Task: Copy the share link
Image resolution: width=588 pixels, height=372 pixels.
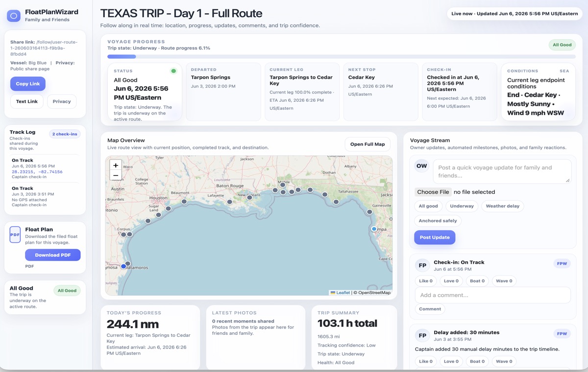Action: pos(28,84)
